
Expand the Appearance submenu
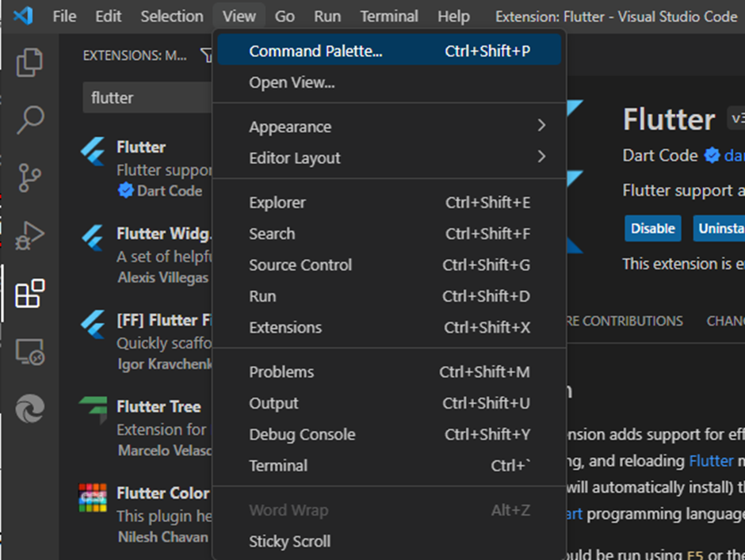click(x=289, y=126)
